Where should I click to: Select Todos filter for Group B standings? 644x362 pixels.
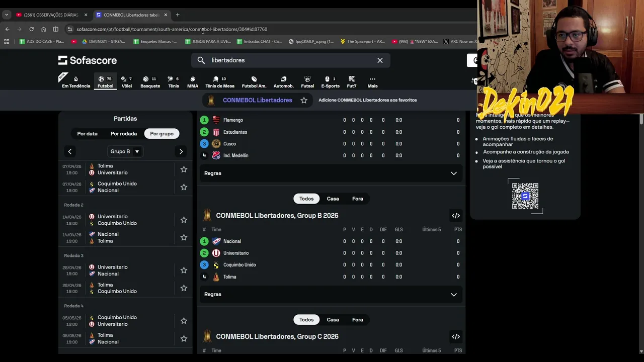pos(306,199)
